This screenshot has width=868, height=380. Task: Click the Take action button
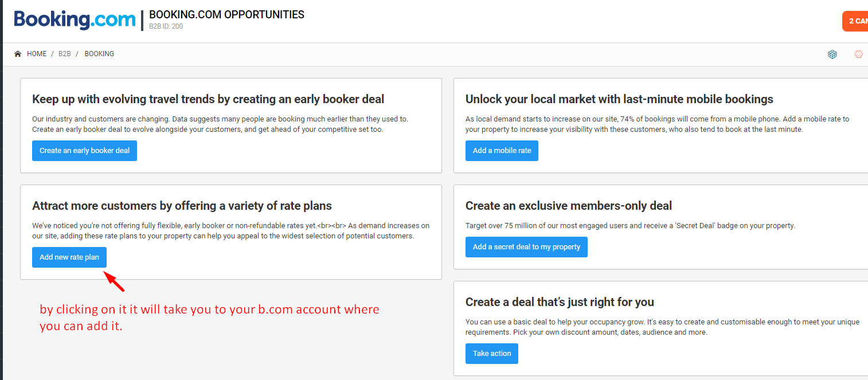point(492,354)
